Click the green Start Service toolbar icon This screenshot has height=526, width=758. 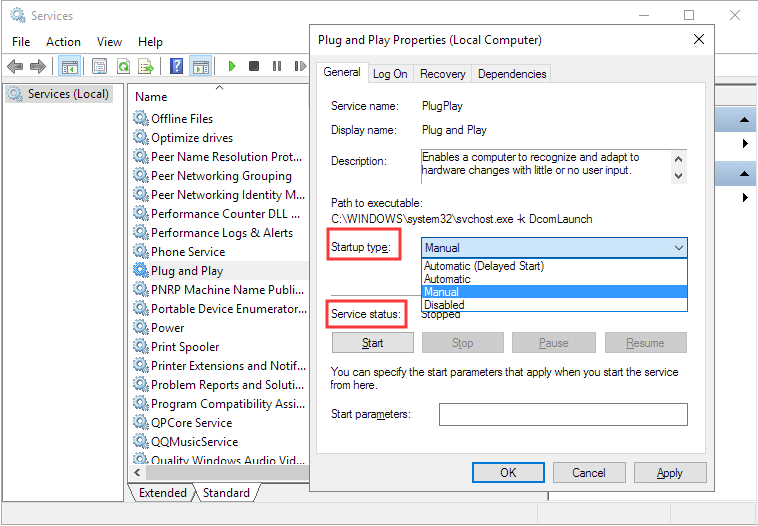[x=232, y=67]
